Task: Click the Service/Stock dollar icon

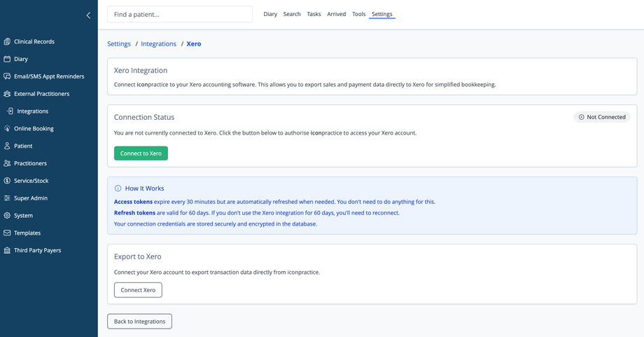Action: tap(7, 181)
